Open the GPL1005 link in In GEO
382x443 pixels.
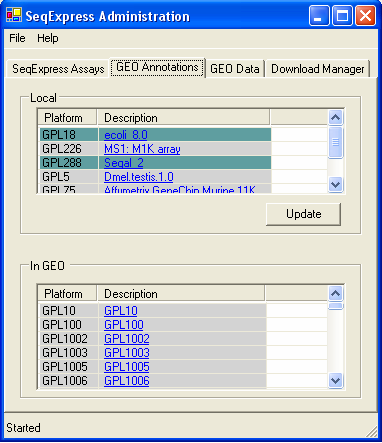pyautogui.click(x=127, y=367)
